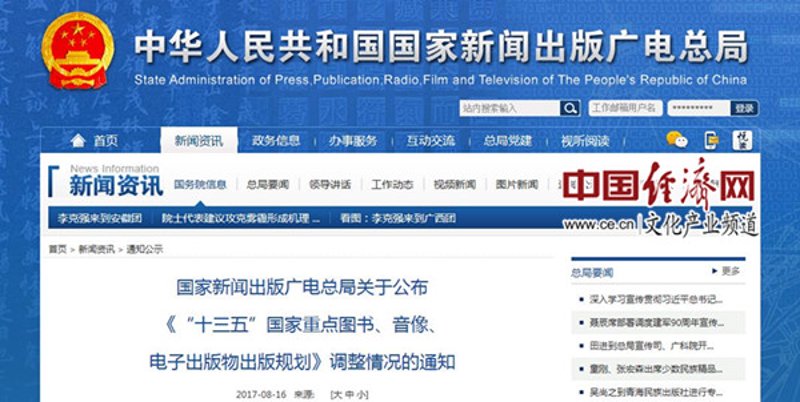Open the 李克强来到安徽团 ticker headline

99,218
